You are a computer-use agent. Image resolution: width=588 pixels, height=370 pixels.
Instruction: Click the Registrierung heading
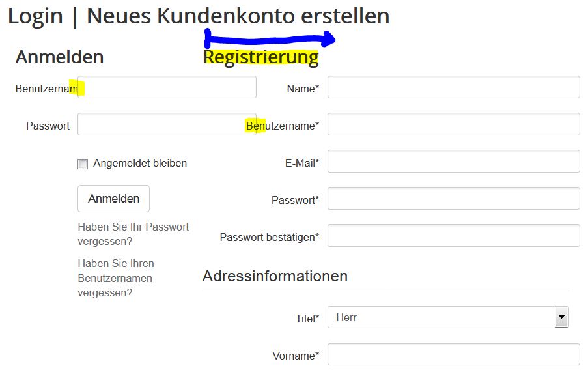tap(260, 57)
